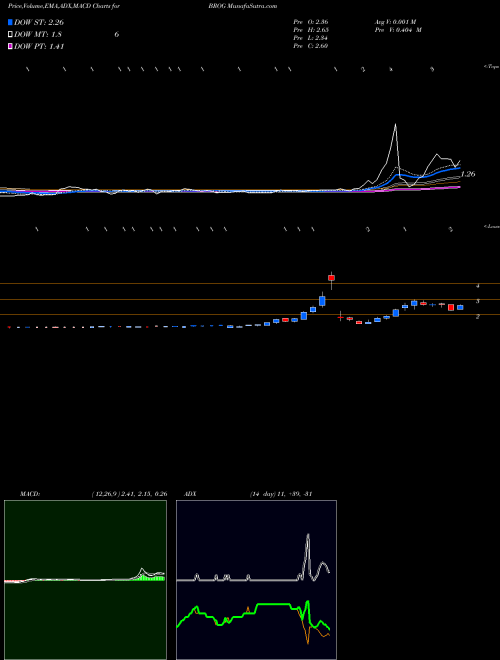The image size is (500, 660).
Task: Click the 'Pre L: 2.34' low value
Action: [311, 38]
